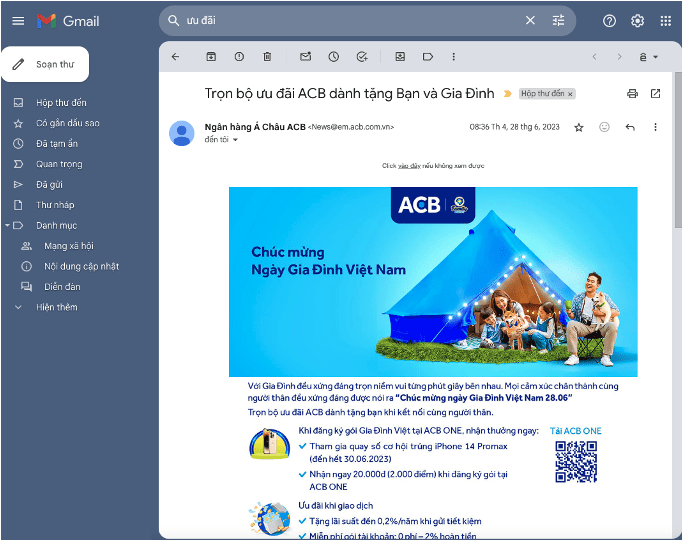
Task: Open Diễn đàn category
Action: point(62,287)
